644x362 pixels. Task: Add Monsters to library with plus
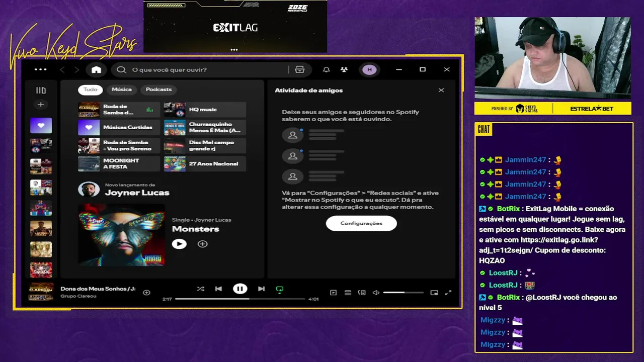pos(202,244)
